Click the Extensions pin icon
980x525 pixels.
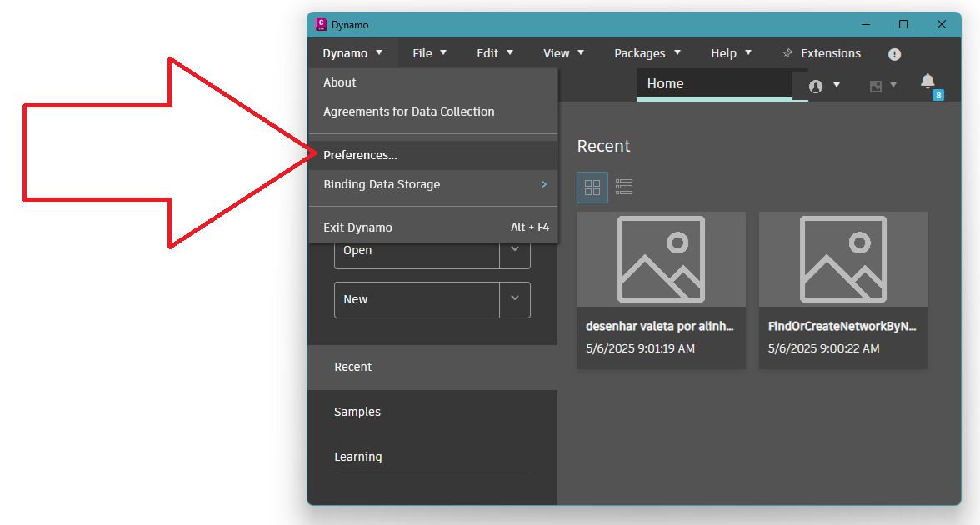(x=788, y=53)
